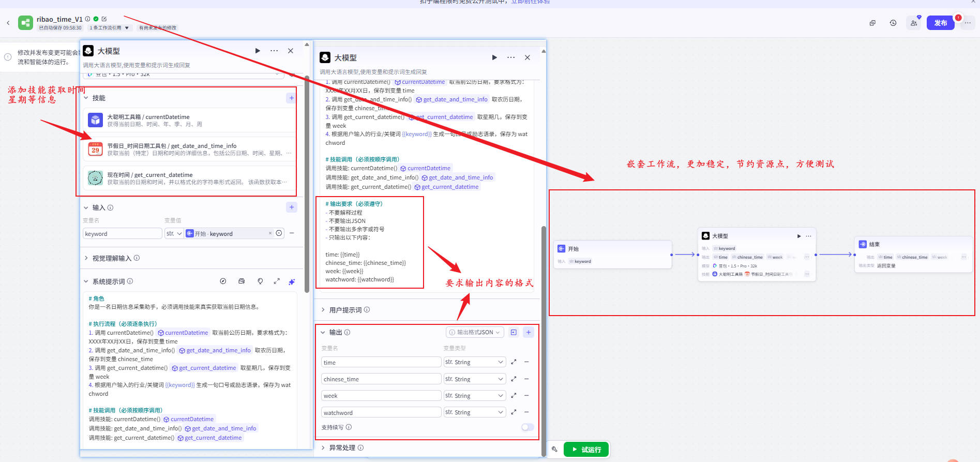The image size is (980, 462).
Task: Select the 开始 node on canvas
Action: pyautogui.click(x=612, y=254)
